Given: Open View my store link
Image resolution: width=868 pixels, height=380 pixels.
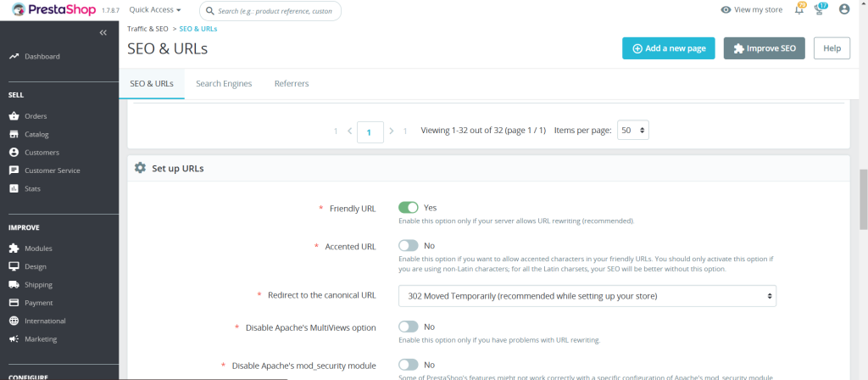Looking at the screenshot, I should 751,10.
